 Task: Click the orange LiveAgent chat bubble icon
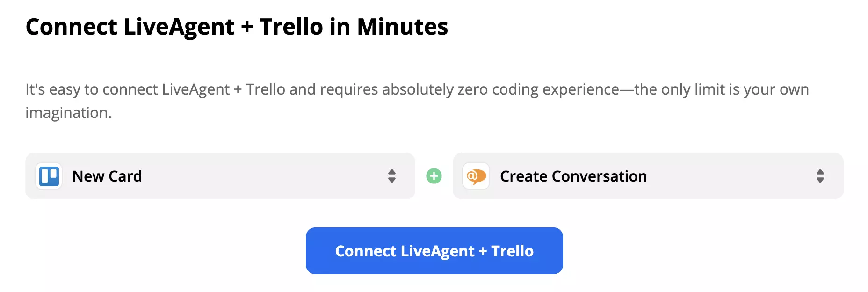pyautogui.click(x=476, y=176)
